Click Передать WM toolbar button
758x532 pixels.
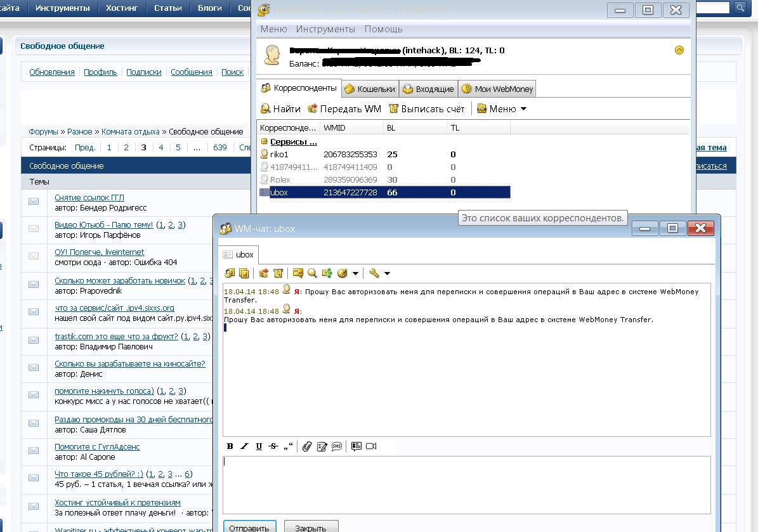[x=344, y=108]
